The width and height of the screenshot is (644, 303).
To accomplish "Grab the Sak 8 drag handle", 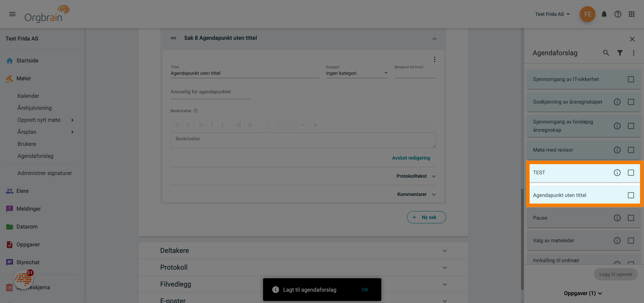I will coord(173,38).
